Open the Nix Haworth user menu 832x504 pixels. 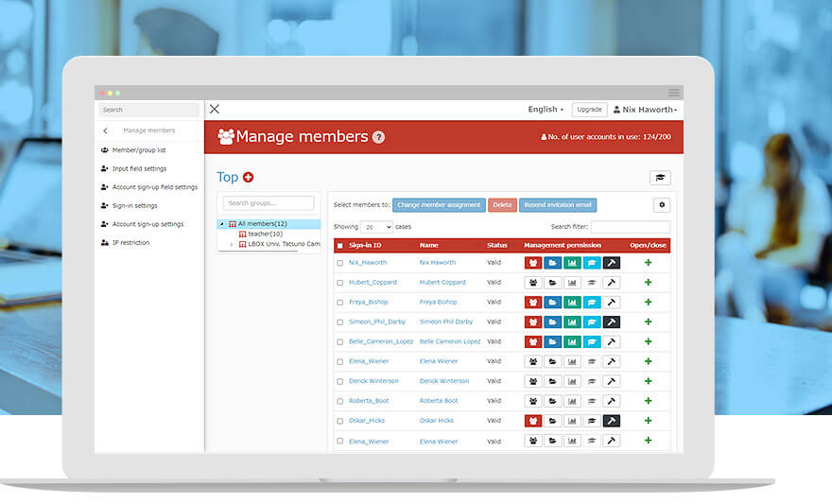(645, 110)
